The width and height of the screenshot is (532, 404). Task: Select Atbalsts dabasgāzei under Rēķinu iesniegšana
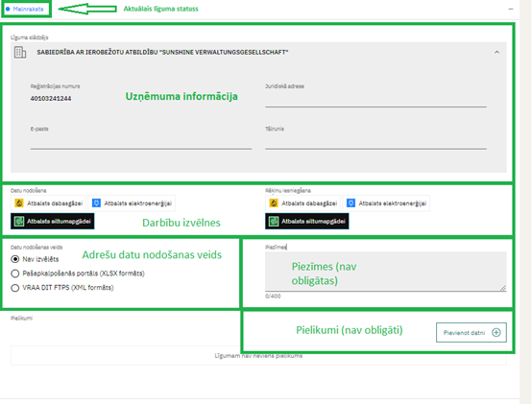[x=303, y=203]
